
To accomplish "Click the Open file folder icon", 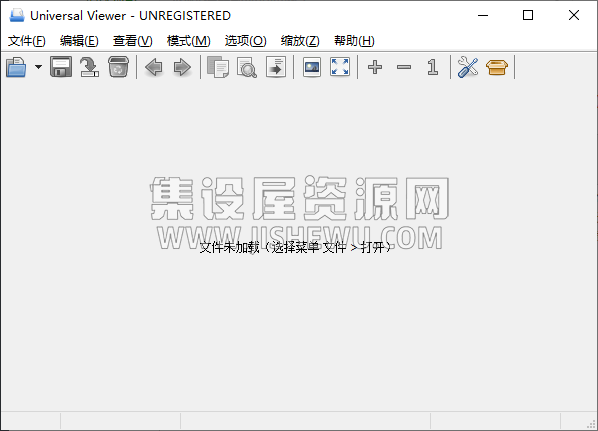I will pyautogui.click(x=16, y=67).
